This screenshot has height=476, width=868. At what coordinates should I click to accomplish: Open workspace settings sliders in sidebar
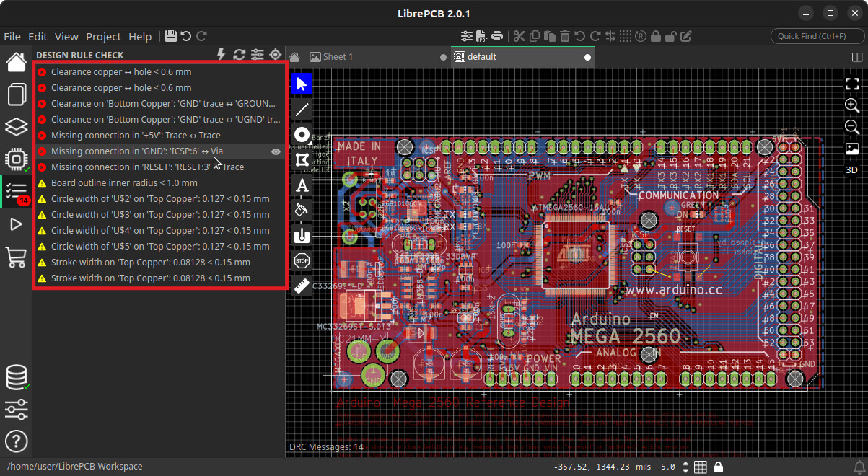coord(16,409)
